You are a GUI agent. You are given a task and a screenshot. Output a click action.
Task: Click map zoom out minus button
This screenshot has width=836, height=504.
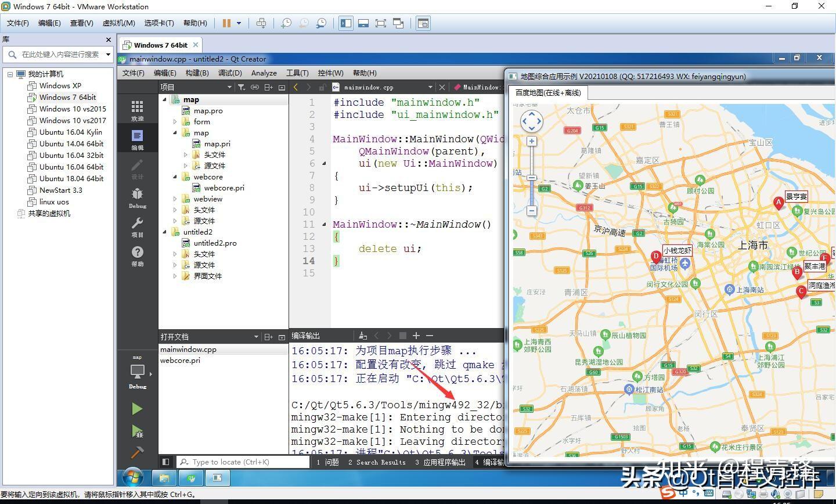click(x=532, y=211)
